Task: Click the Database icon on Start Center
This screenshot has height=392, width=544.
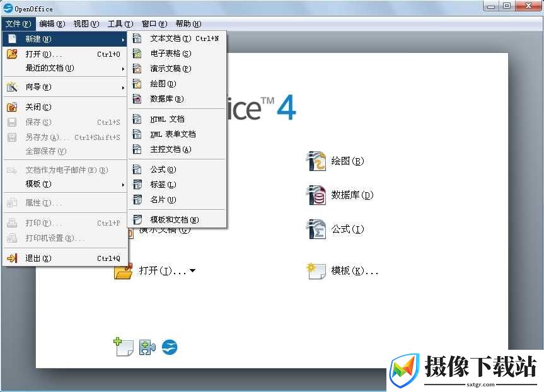Action: (x=316, y=195)
